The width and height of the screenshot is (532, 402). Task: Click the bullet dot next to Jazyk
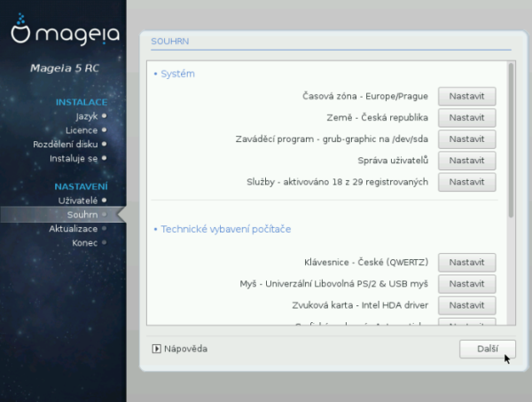point(104,115)
